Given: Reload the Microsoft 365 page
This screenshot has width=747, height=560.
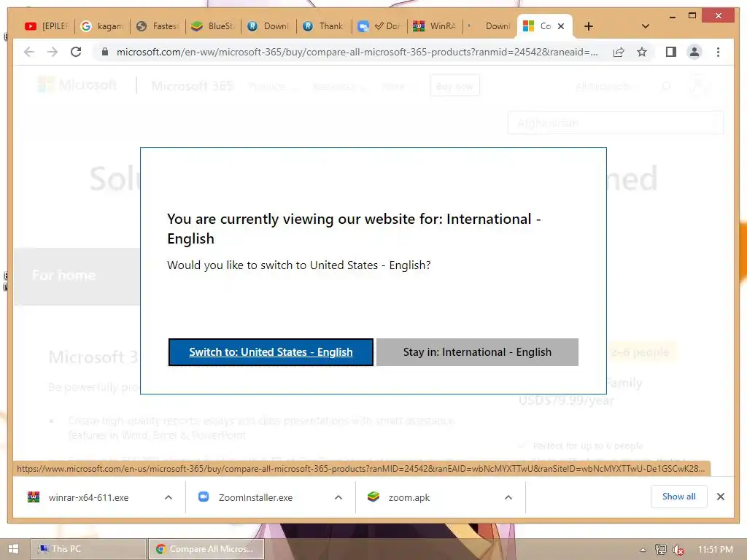Looking at the screenshot, I should point(76,52).
